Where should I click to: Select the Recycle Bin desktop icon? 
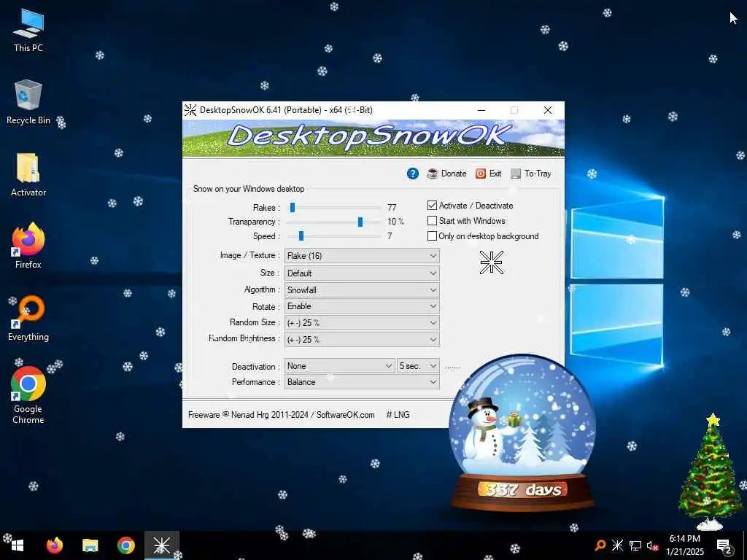(28, 102)
